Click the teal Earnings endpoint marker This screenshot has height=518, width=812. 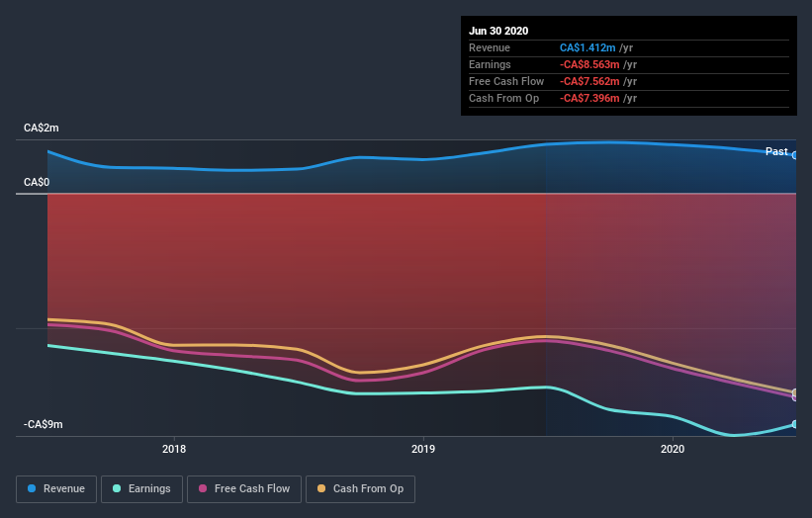[x=795, y=424]
